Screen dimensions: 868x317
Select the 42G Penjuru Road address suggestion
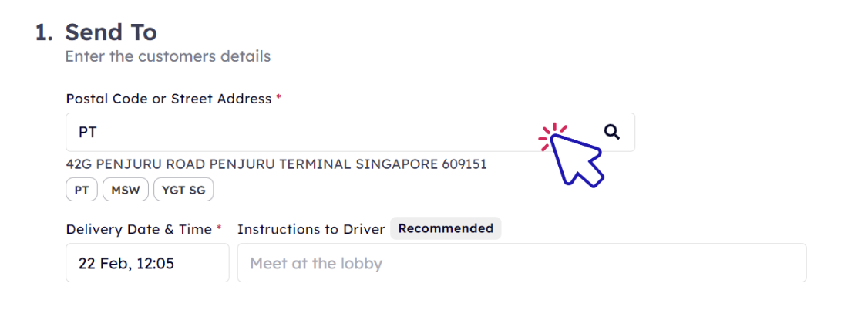click(276, 164)
